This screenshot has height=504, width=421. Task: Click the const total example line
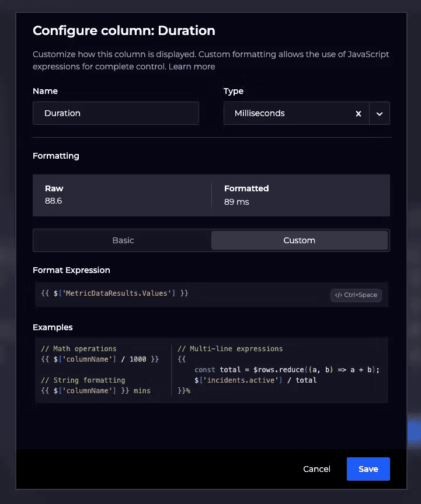(287, 370)
